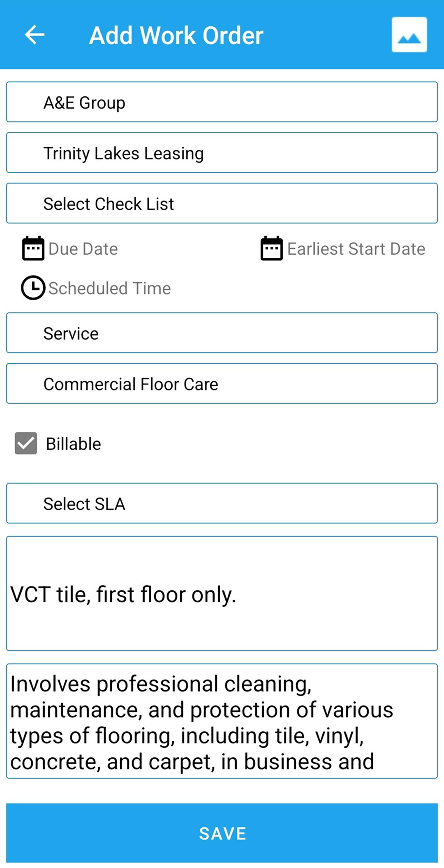Toggle the Billable checkbox
Screen dimensions: 444x868
click(x=26, y=443)
